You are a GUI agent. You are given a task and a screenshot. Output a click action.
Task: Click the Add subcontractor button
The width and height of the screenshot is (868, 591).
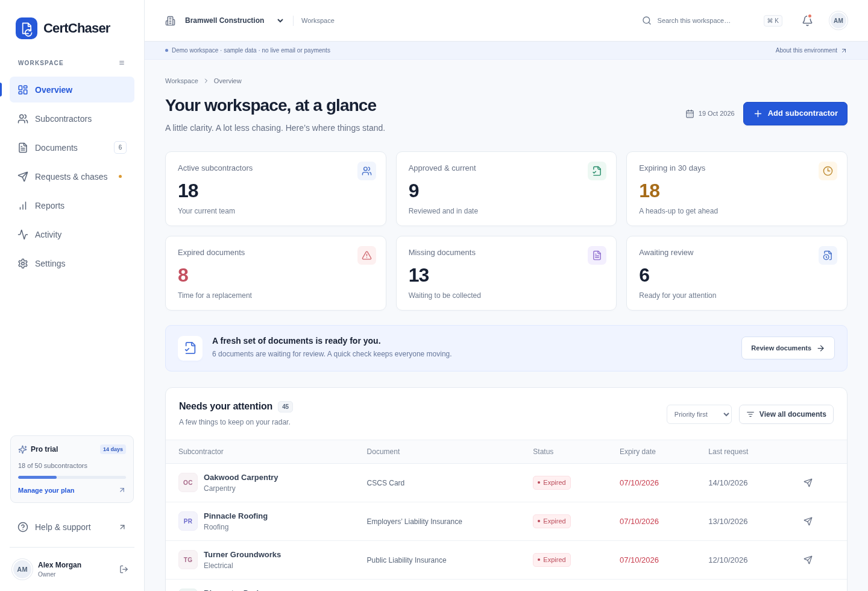[795, 114]
